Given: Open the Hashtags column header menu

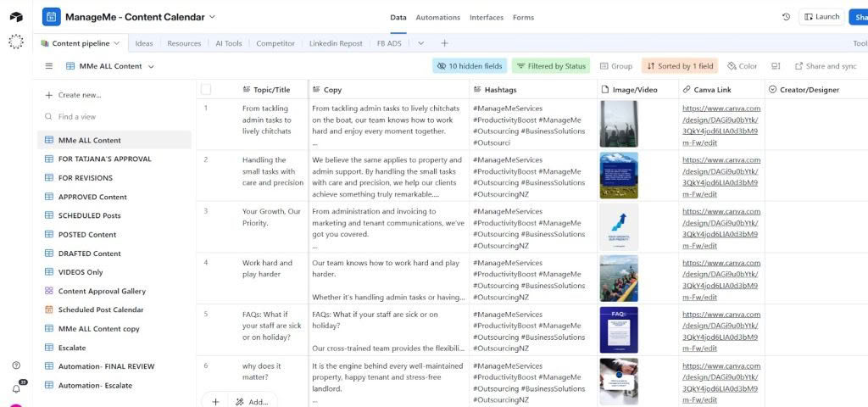Looking at the screenshot, I should (x=534, y=89).
